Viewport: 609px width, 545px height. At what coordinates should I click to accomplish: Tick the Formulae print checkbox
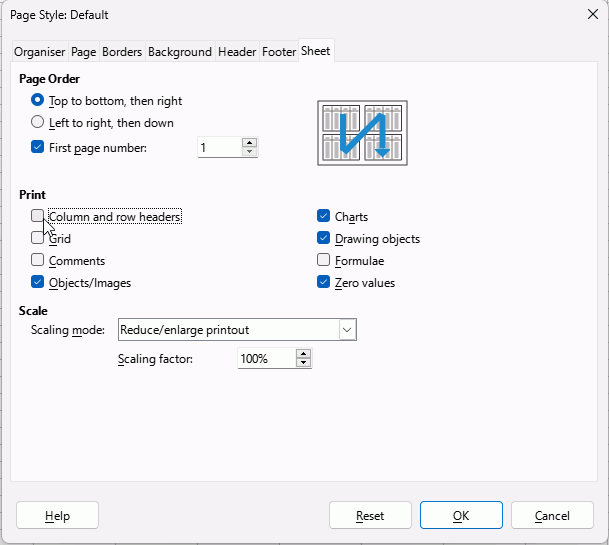click(323, 260)
